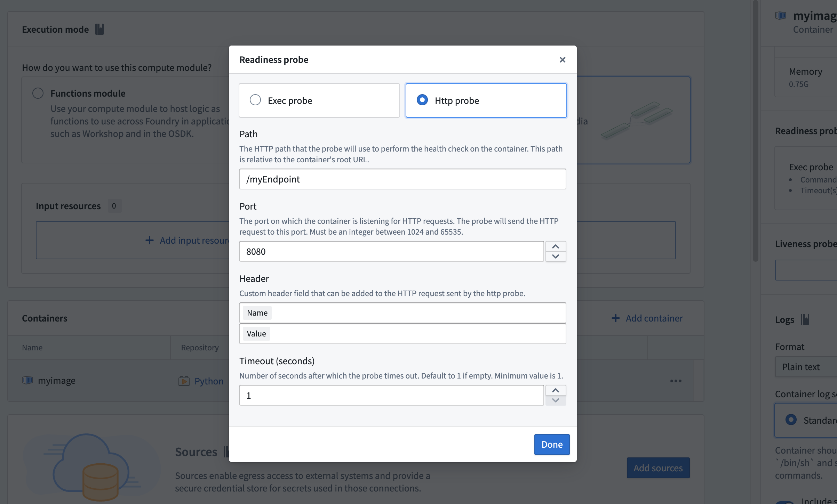Click the port down stepper arrow
Viewport: 837px width, 504px height.
(556, 257)
